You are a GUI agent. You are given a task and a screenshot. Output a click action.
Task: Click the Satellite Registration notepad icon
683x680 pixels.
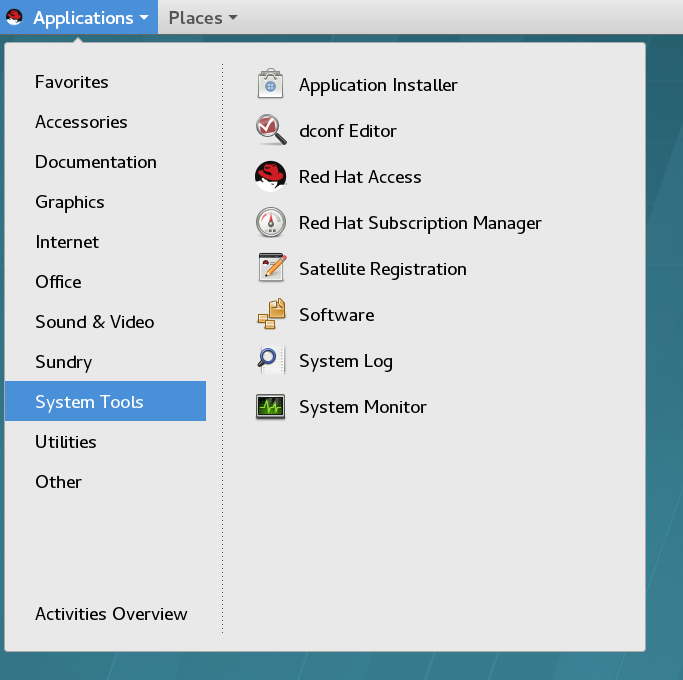point(271,269)
